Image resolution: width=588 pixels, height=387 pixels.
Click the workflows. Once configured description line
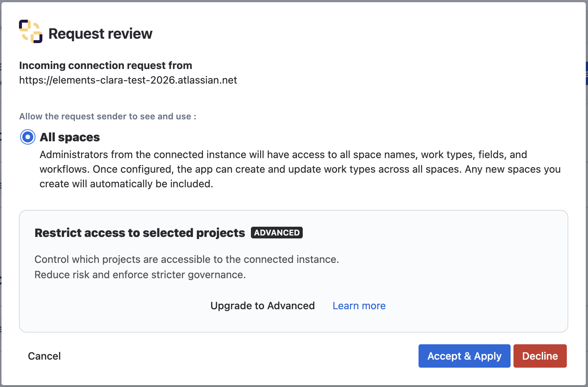tap(300, 169)
